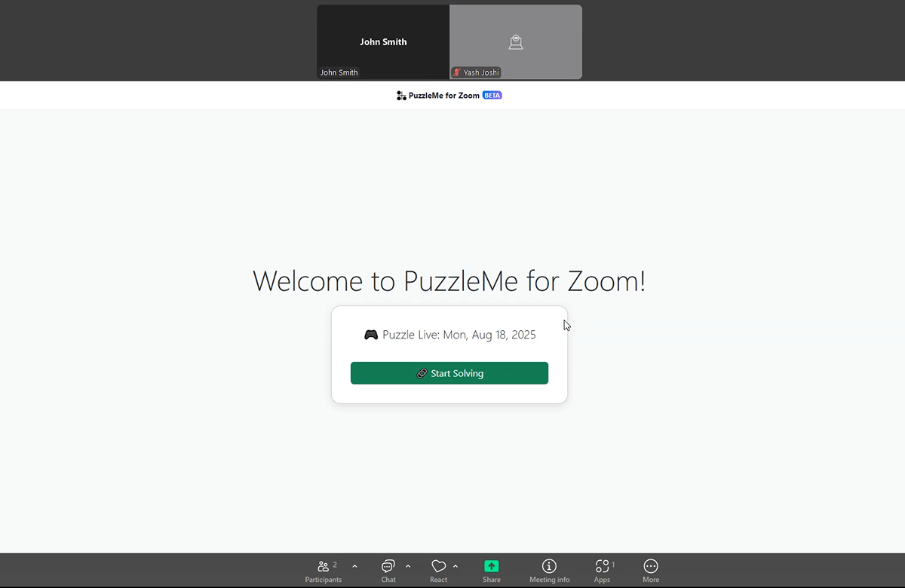Click the Welcome to PuzzleMe heading
The height and width of the screenshot is (588, 905).
point(449,281)
